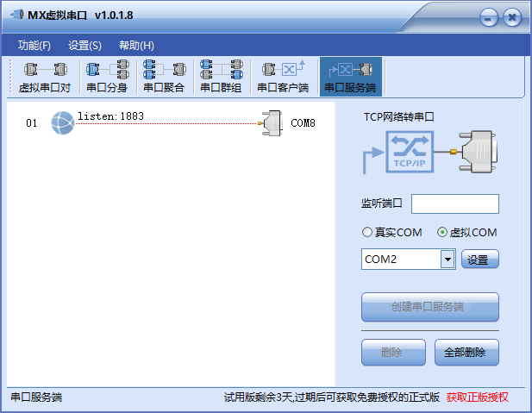Click the TCP/IP converter diagram icon

[x=410, y=152]
